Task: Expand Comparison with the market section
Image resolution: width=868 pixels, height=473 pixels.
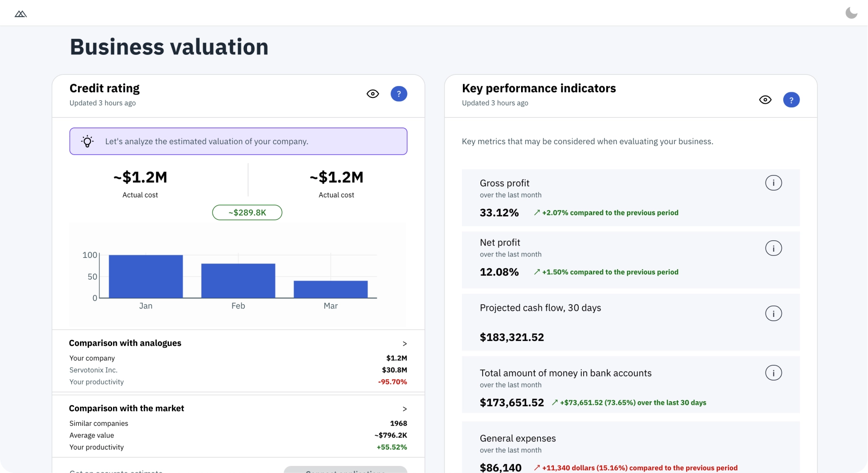Action: [404, 409]
